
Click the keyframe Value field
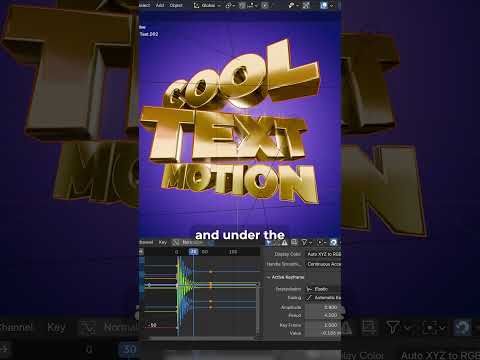[323, 333]
